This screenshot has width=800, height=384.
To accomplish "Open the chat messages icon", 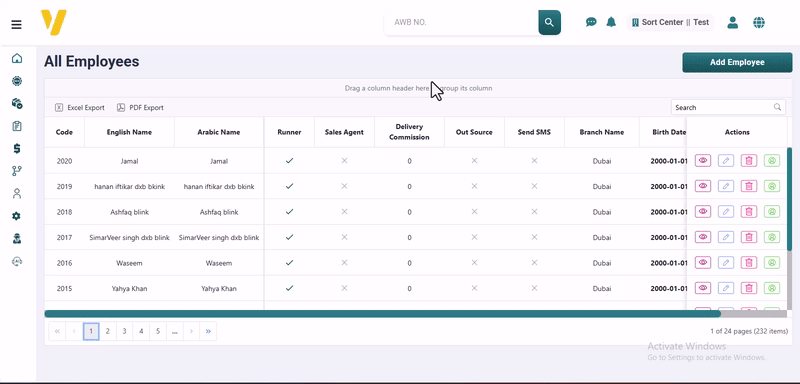I will pos(591,22).
